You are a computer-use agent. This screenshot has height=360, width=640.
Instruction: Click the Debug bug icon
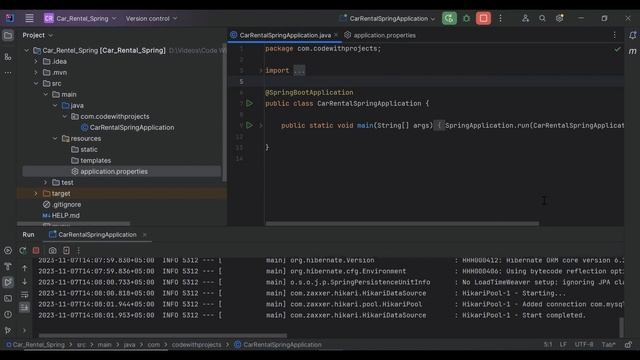pyautogui.click(x=466, y=18)
